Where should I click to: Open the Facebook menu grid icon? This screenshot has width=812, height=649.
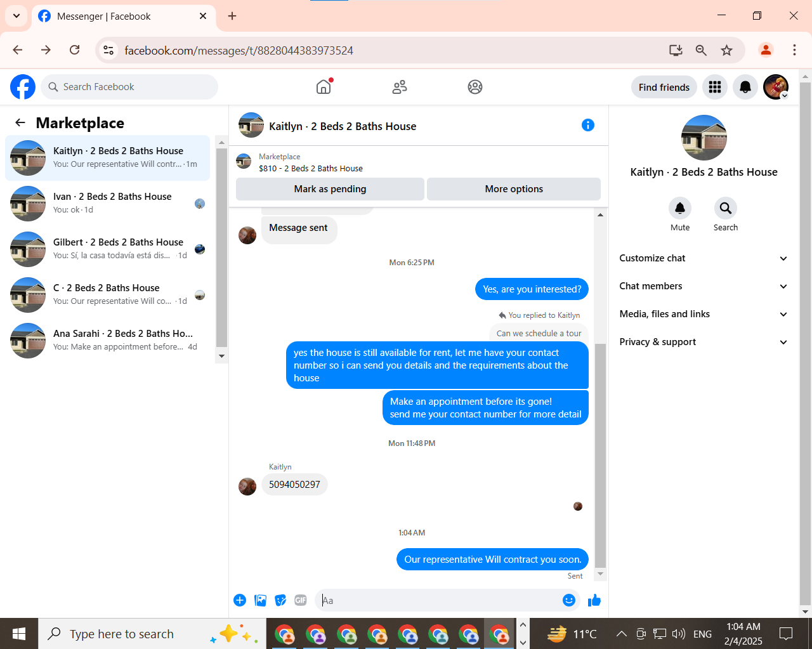[715, 87]
